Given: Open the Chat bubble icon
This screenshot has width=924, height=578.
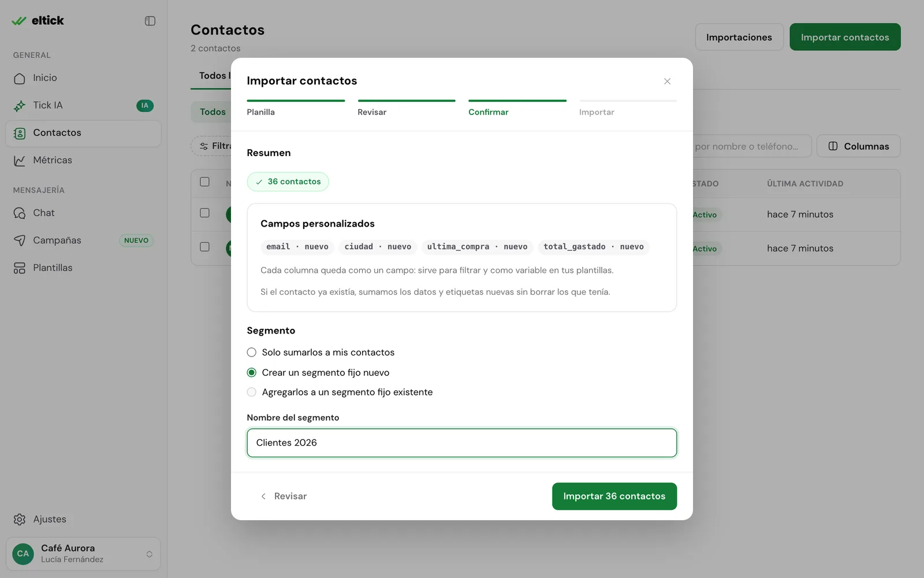Looking at the screenshot, I should pos(20,213).
